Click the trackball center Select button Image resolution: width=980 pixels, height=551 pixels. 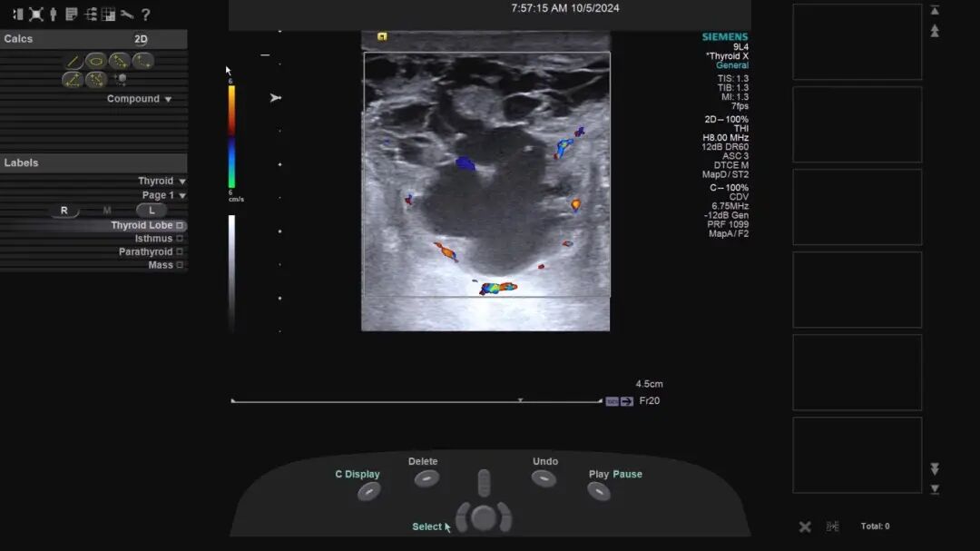[483, 517]
